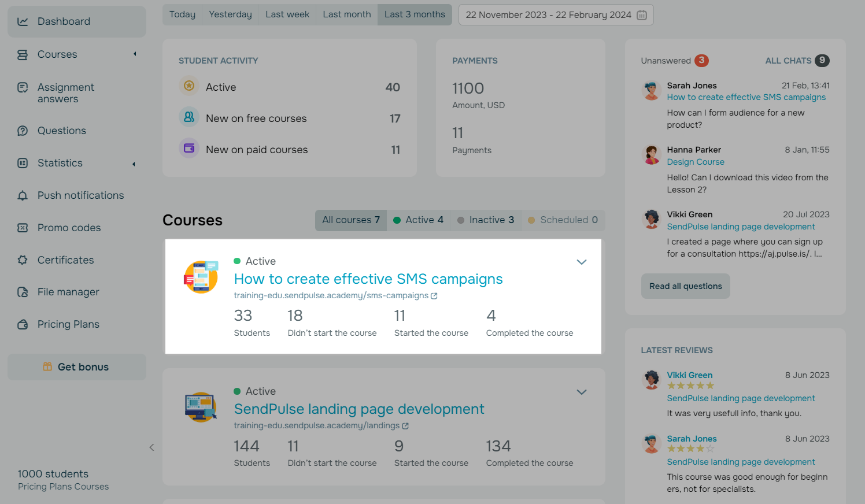Click the Certificates badge icon
865x504 pixels.
(23, 260)
